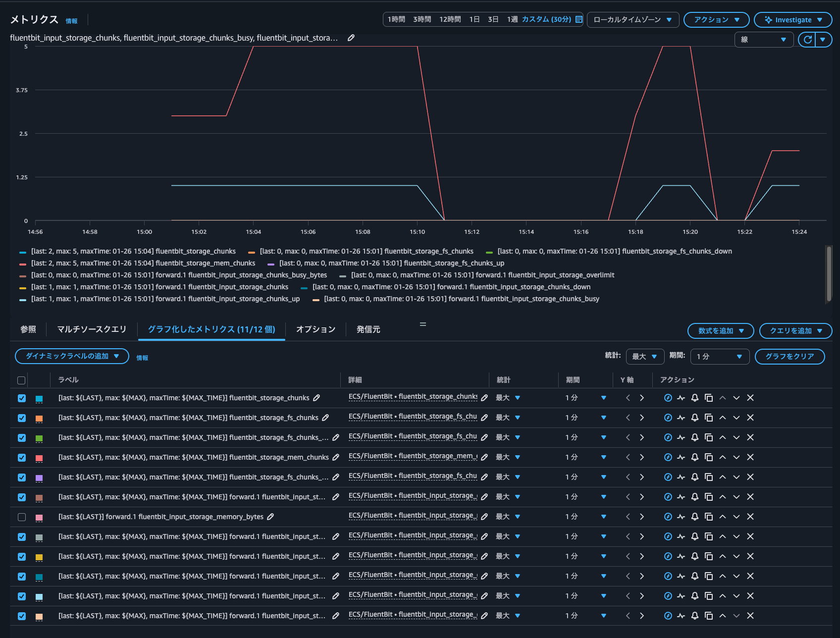Duplicate the fluentbit_storage_fs_chunks metric row

click(x=709, y=418)
